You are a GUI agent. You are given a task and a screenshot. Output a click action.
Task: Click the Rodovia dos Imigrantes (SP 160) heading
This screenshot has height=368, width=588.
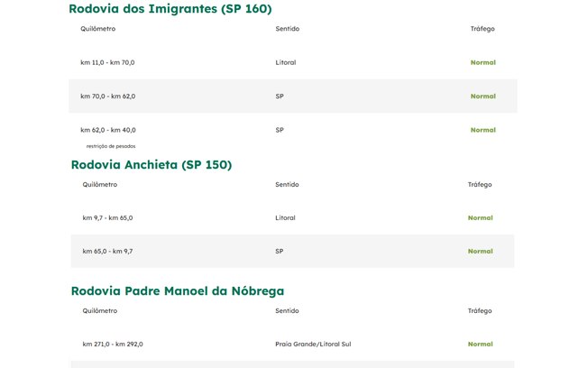170,9
